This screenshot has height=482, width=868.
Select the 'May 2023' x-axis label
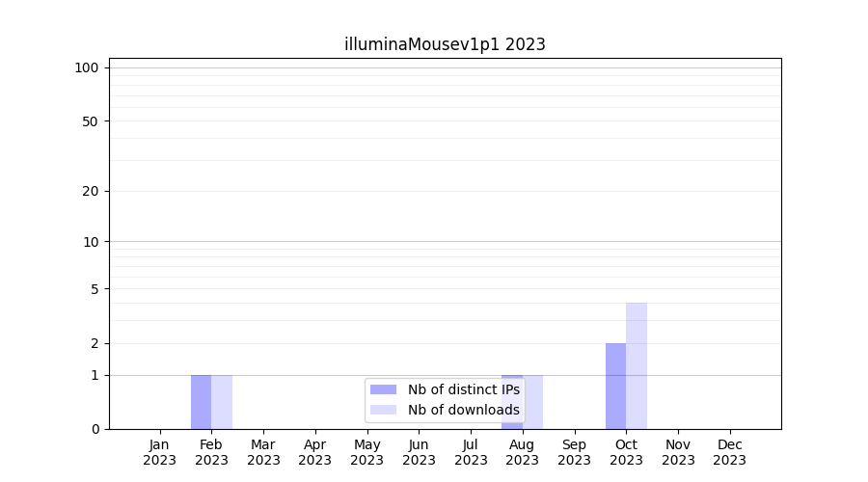pyautogui.click(x=366, y=452)
